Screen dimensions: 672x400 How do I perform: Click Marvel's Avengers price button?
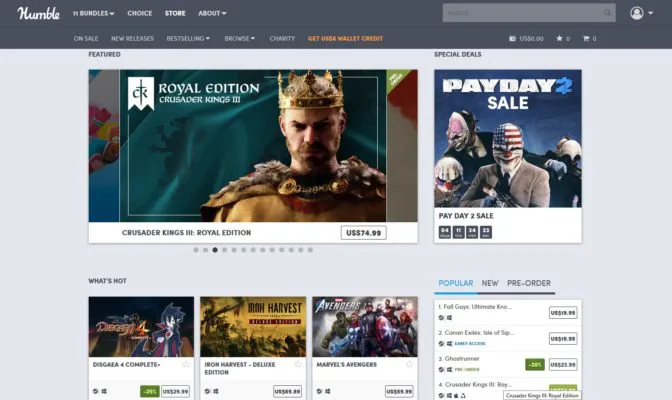click(399, 391)
